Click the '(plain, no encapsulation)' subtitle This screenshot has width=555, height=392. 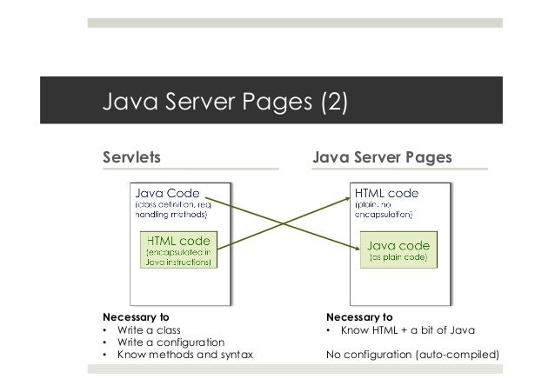(384, 209)
